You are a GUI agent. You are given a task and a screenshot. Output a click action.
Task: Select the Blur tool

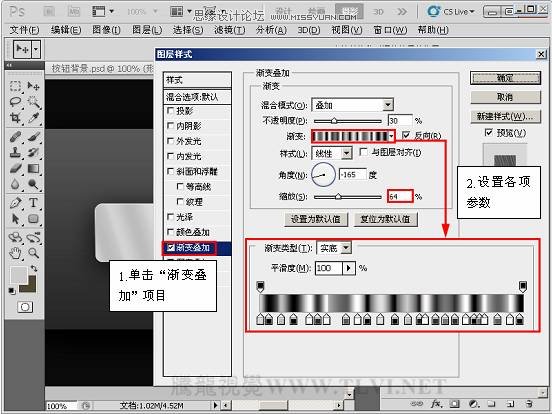(15, 184)
